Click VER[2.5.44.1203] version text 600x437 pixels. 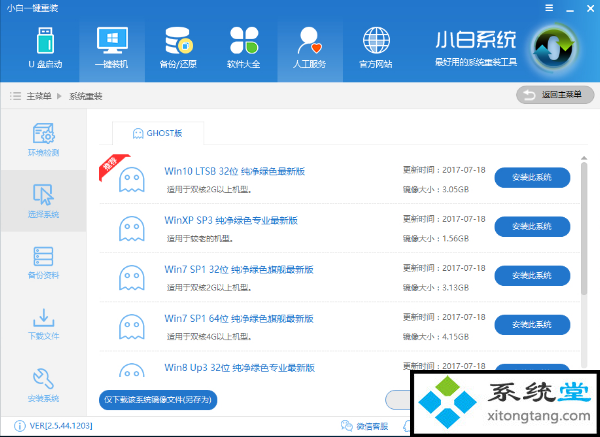tap(61, 426)
